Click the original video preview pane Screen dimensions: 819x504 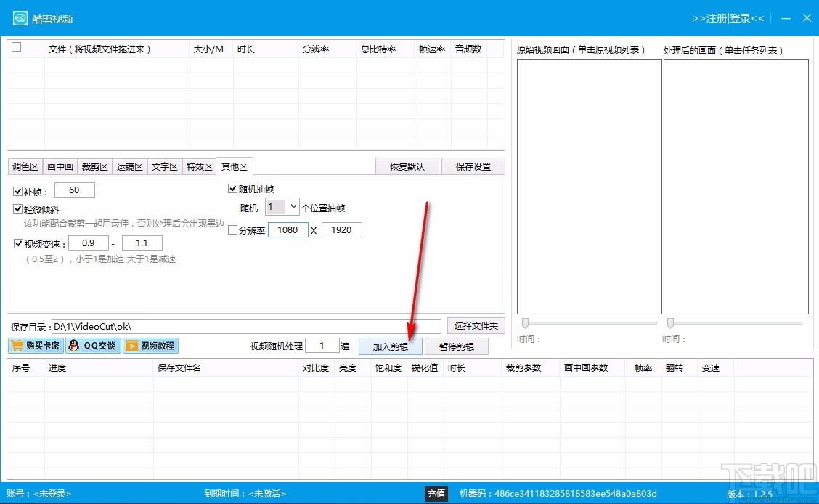(589, 187)
